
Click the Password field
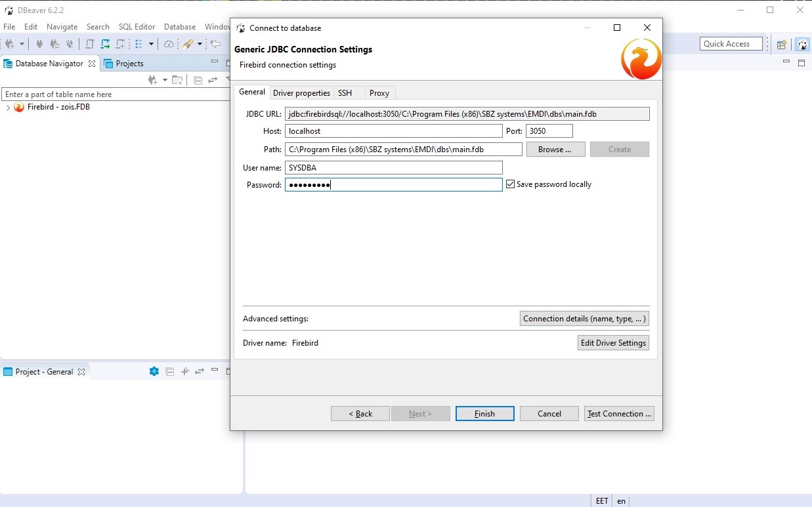click(394, 185)
